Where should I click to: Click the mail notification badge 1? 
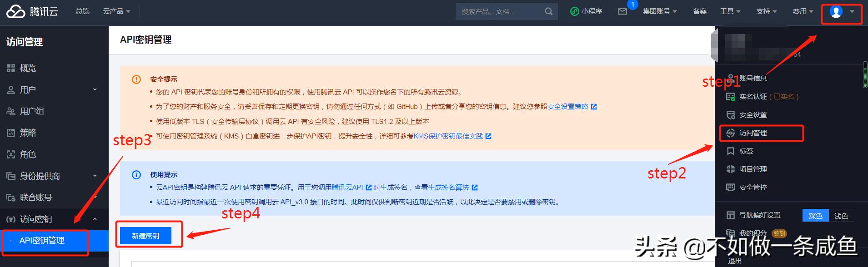(x=632, y=5)
